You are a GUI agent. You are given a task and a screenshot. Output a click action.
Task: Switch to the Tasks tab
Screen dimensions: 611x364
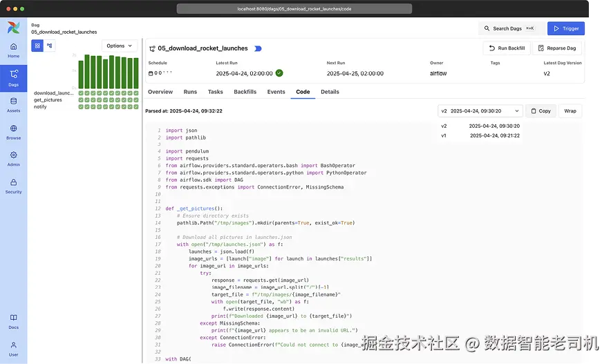pyautogui.click(x=215, y=92)
